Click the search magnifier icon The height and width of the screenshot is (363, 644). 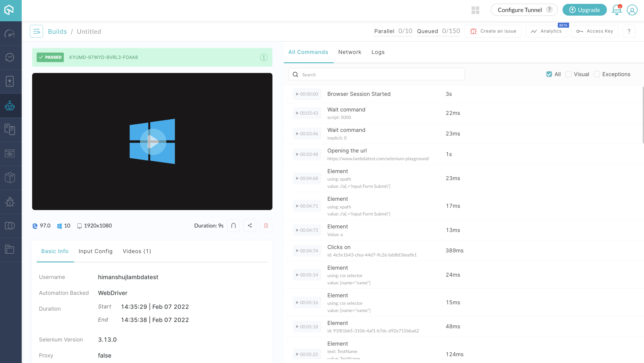(295, 75)
